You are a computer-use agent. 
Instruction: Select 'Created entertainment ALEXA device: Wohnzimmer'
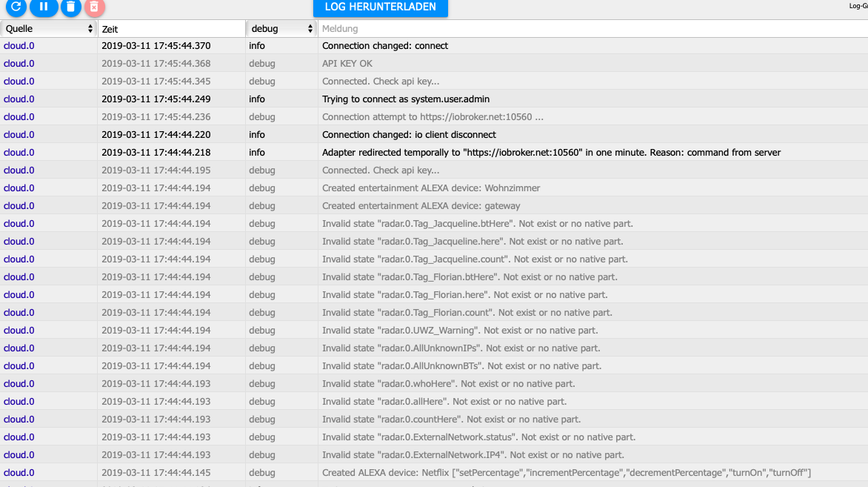pos(431,188)
